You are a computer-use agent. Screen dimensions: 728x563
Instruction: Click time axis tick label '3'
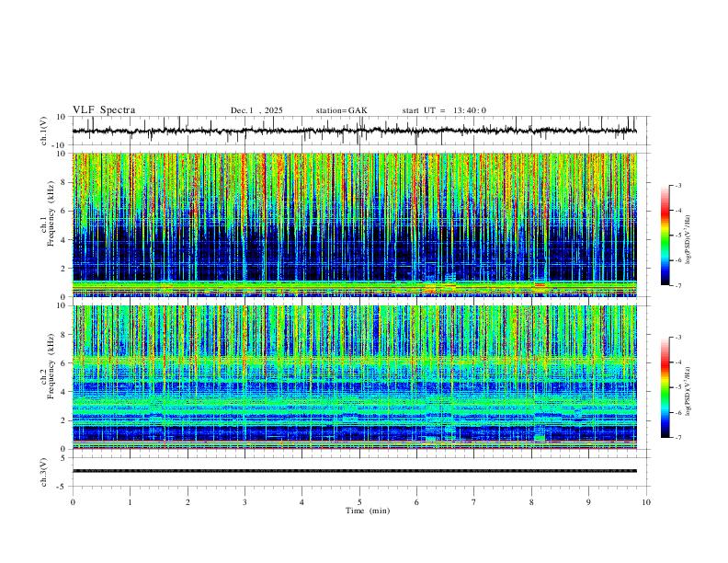(245, 502)
